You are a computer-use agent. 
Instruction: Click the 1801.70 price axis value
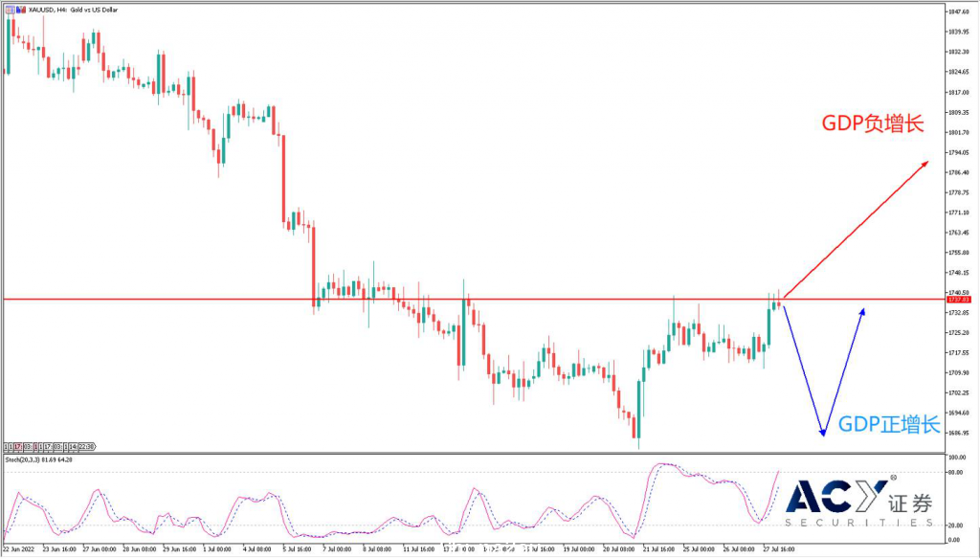coord(959,132)
